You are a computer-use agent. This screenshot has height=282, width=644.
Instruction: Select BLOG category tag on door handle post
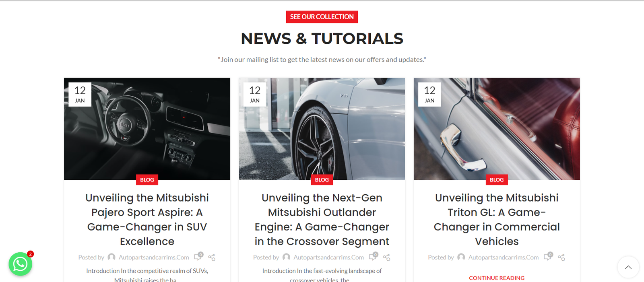coord(497,180)
